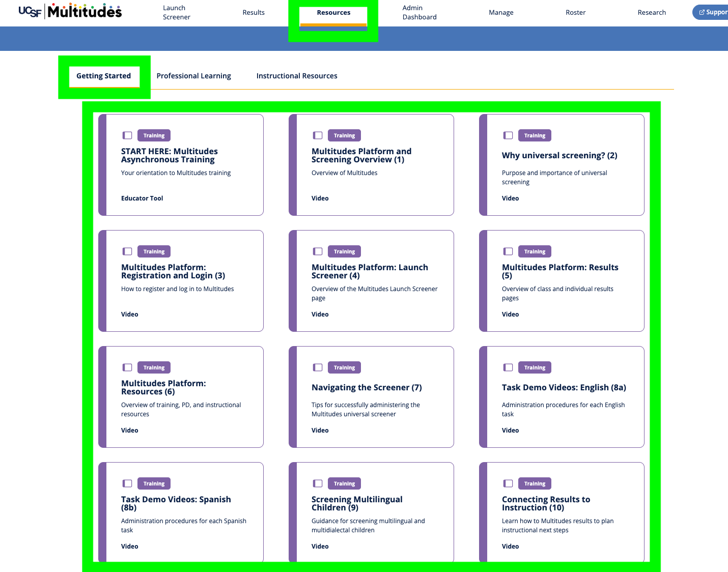Click the UCSF Multitudes logo
728x572 pixels.
(x=70, y=11)
